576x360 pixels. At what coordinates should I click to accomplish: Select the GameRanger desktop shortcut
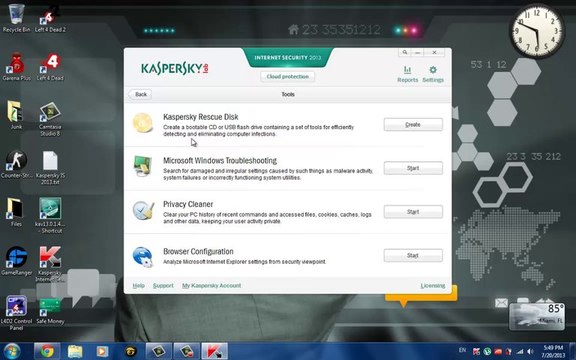point(16,261)
